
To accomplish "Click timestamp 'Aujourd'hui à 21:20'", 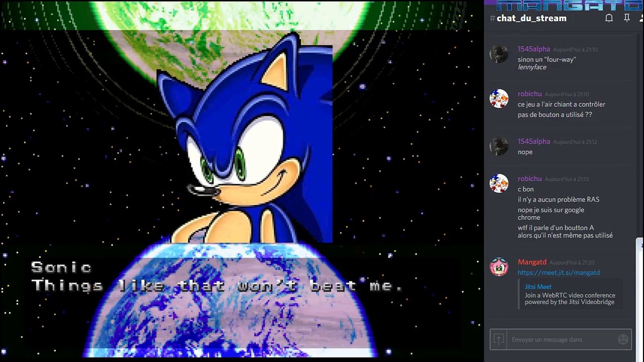I will pyautogui.click(x=572, y=263).
